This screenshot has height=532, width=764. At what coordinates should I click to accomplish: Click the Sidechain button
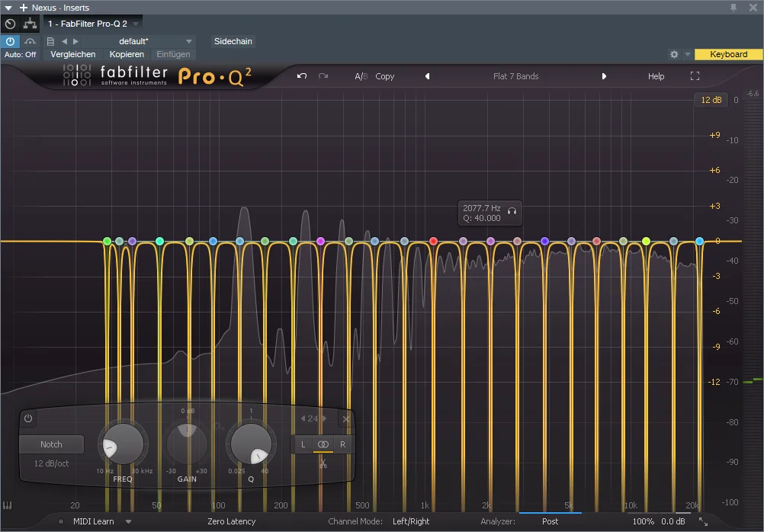[233, 41]
